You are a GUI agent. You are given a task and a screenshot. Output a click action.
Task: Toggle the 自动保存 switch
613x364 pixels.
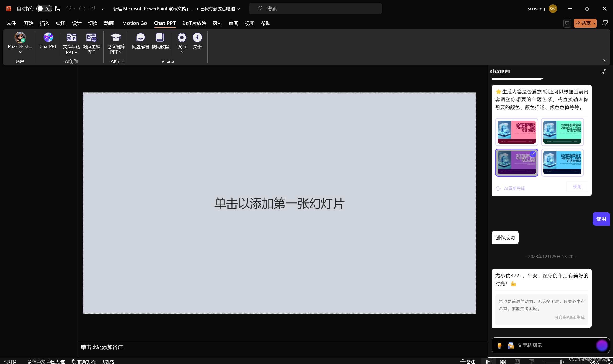(x=44, y=9)
